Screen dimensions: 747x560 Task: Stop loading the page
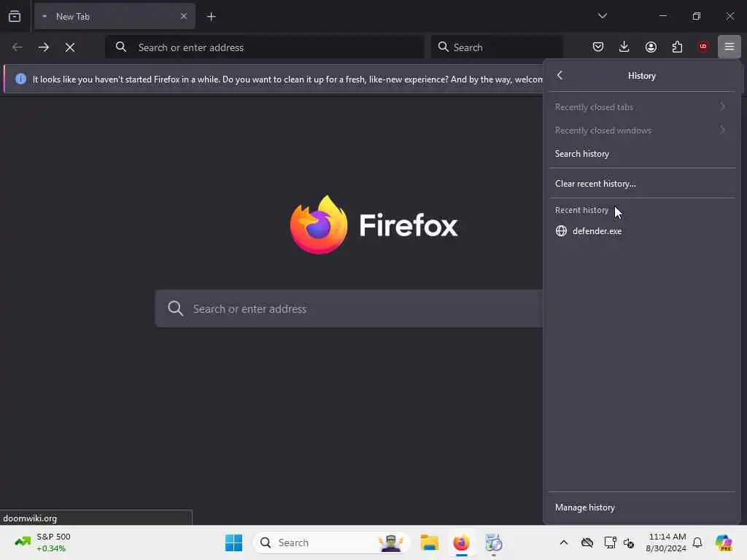pyautogui.click(x=70, y=47)
